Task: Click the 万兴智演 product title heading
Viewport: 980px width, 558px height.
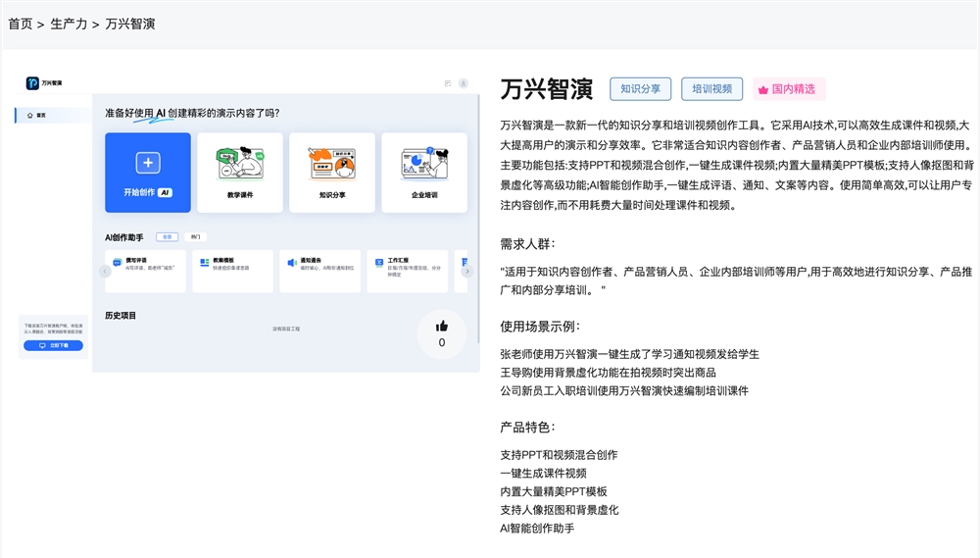Action: point(547,89)
